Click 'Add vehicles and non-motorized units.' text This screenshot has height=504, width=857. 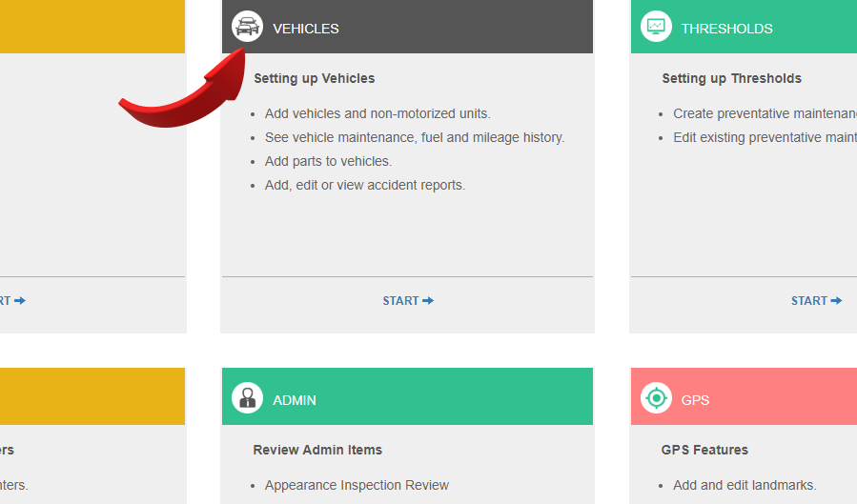click(377, 113)
